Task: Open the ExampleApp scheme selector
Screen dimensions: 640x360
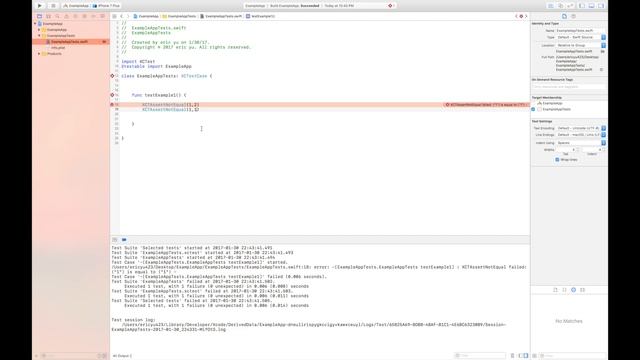Action: pyautogui.click(x=76, y=6)
